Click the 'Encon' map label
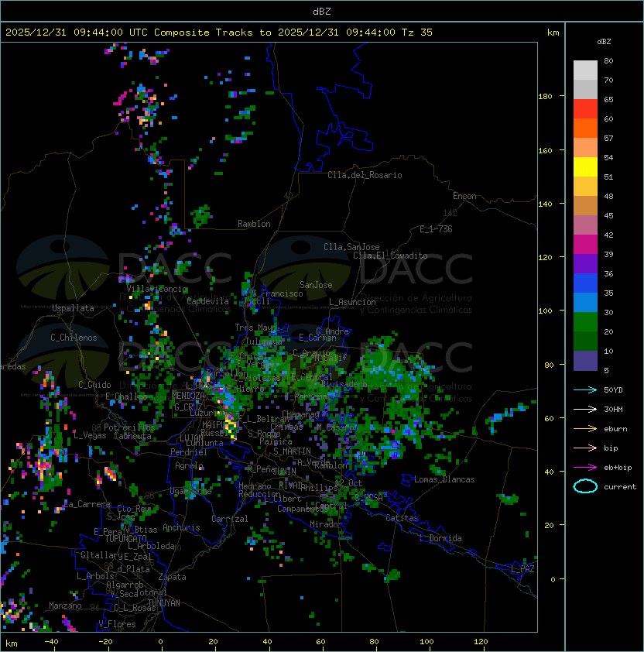The image size is (644, 652). 464,196
